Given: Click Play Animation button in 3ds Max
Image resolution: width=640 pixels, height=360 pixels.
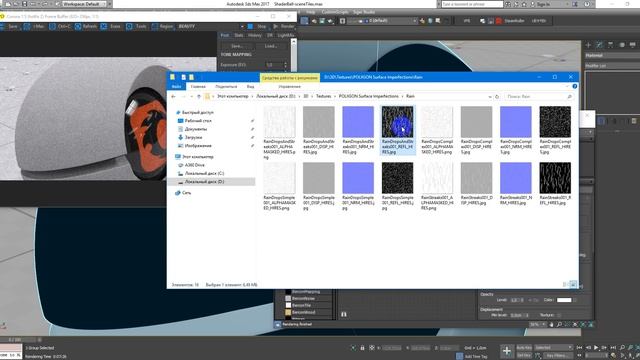Looking at the screenshot, I should coord(596,348).
